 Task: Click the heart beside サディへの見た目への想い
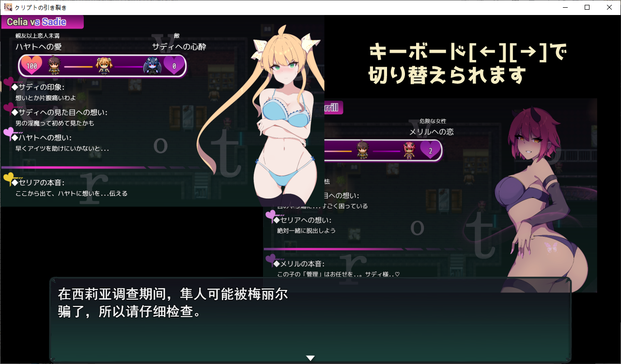pos(9,108)
